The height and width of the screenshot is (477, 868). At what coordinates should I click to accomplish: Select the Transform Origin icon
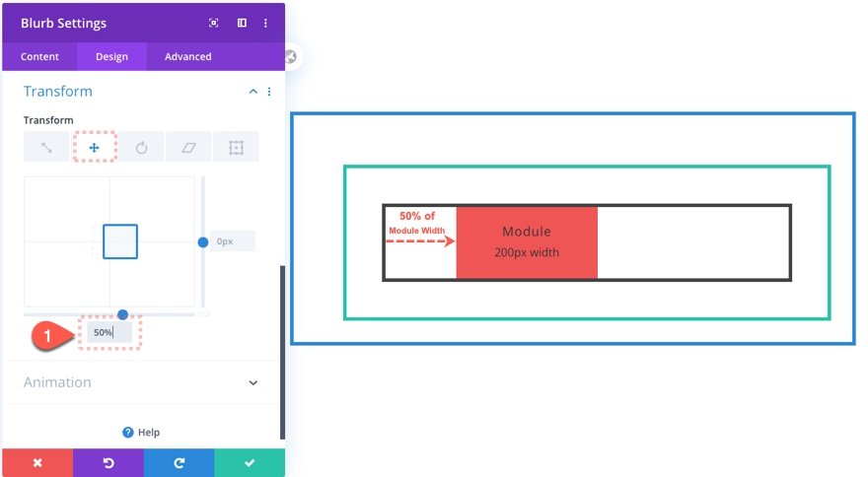(237, 147)
